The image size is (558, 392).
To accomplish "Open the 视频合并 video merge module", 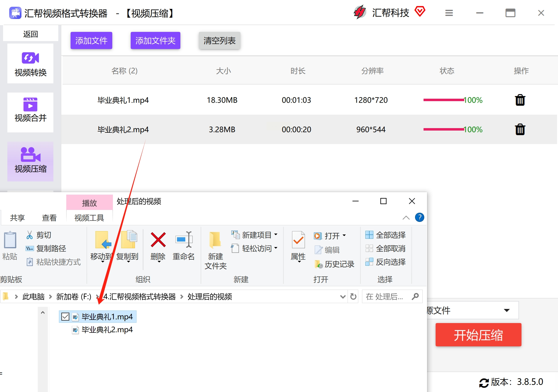I will [x=30, y=112].
